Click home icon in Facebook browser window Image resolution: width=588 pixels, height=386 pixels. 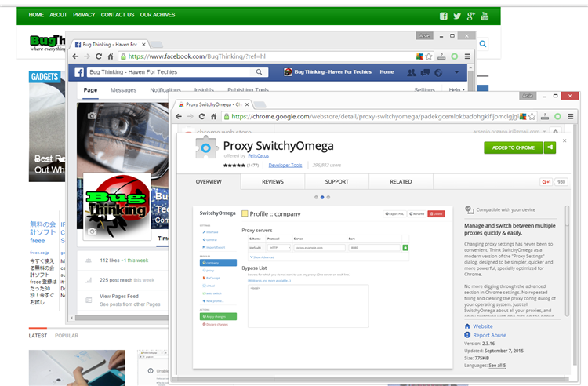[111, 56]
